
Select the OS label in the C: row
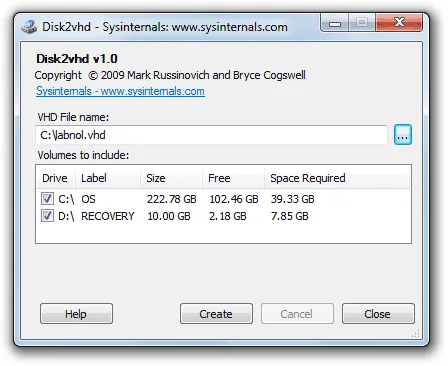point(89,199)
